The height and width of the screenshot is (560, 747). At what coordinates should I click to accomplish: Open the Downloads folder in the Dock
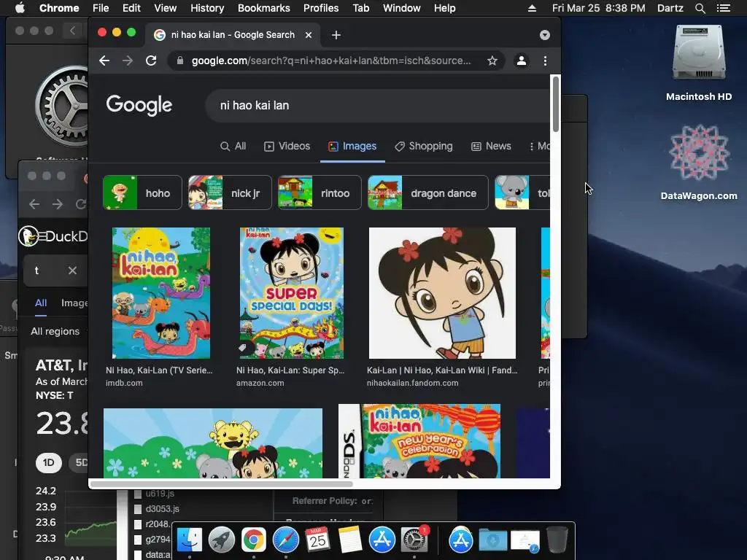[492, 540]
